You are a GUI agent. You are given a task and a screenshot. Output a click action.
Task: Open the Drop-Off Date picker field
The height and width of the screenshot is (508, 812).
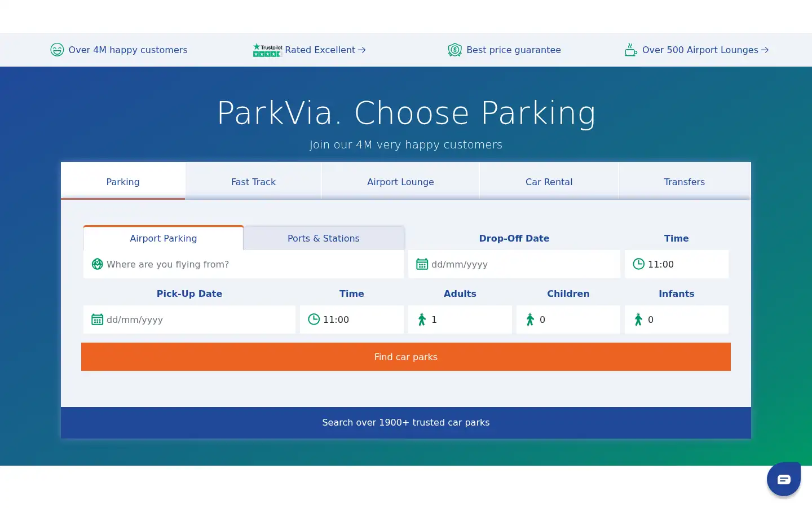pos(514,264)
